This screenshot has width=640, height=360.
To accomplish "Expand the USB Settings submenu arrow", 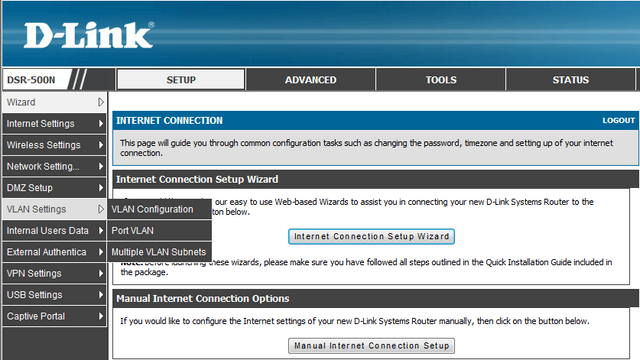I will click(x=101, y=295).
